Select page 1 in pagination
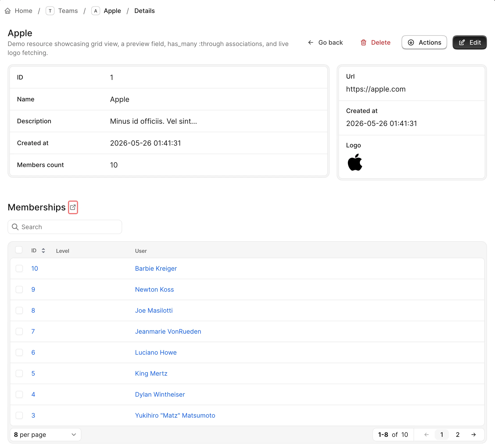This screenshot has height=448, width=495. (442, 435)
